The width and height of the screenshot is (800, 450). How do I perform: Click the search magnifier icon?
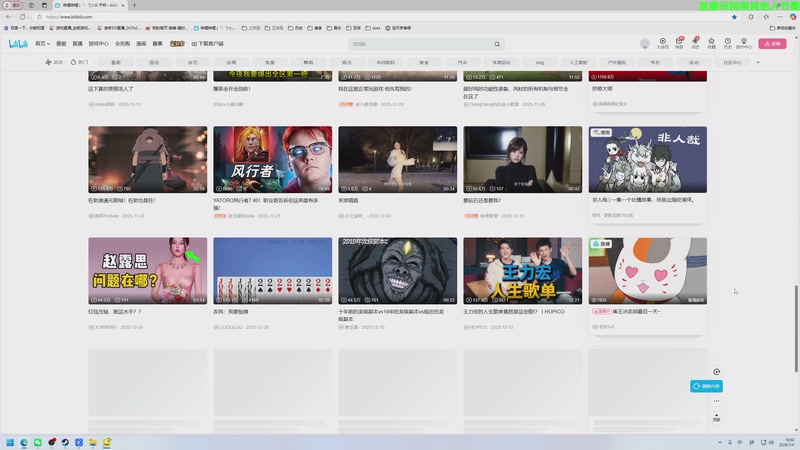coord(497,44)
